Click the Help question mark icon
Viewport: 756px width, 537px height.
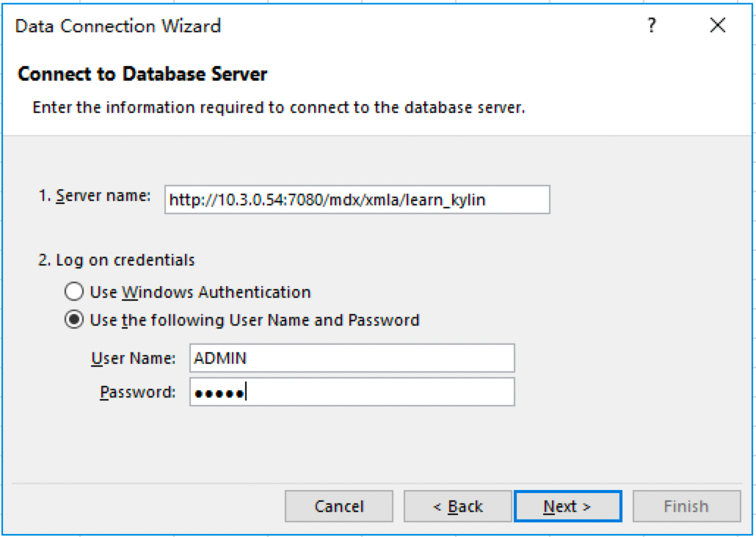tap(651, 26)
